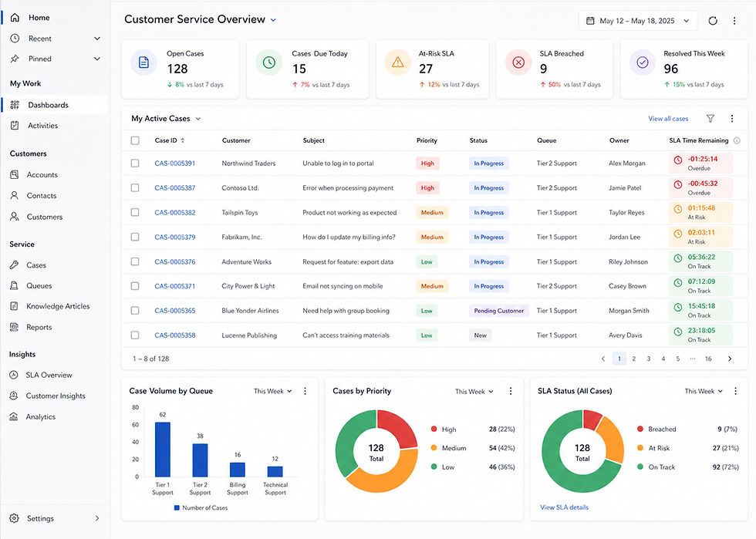Select the CAS-0005382 row checkbox

coord(135,212)
